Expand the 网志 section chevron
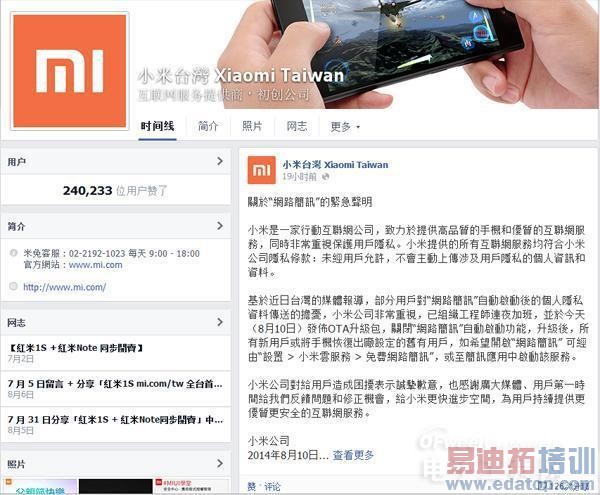Viewport: 600px width, 495px height. (x=220, y=322)
